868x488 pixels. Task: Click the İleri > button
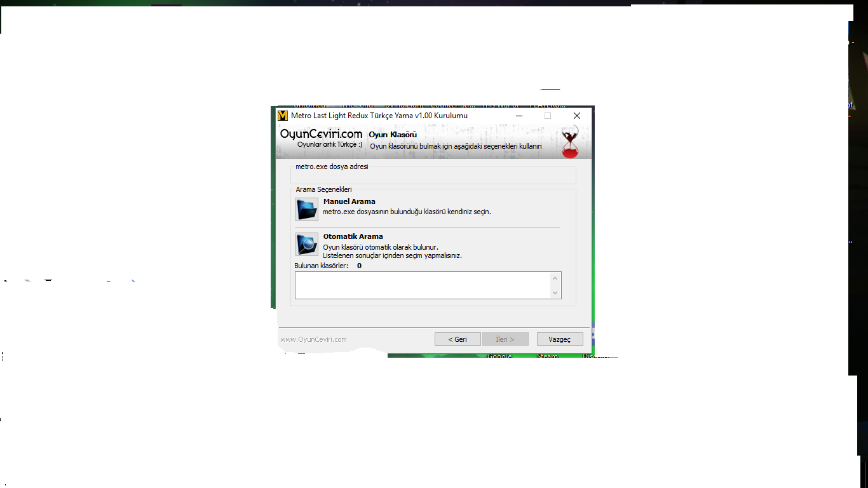(505, 339)
